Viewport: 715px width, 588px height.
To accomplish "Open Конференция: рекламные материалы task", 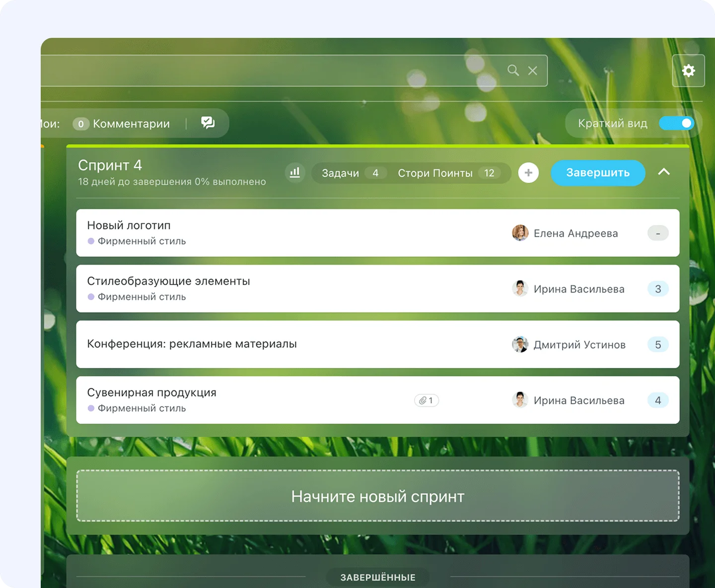I will tap(192, 344).
